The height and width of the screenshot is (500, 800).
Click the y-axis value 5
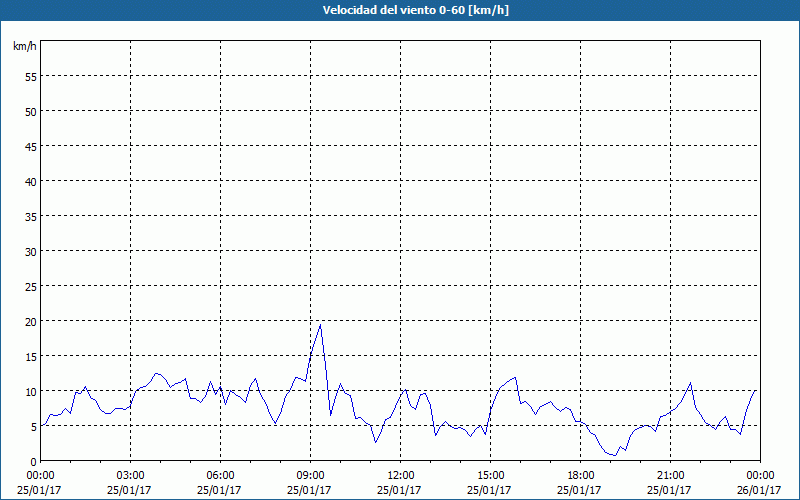pyautogui.click(x=34, y=427)
